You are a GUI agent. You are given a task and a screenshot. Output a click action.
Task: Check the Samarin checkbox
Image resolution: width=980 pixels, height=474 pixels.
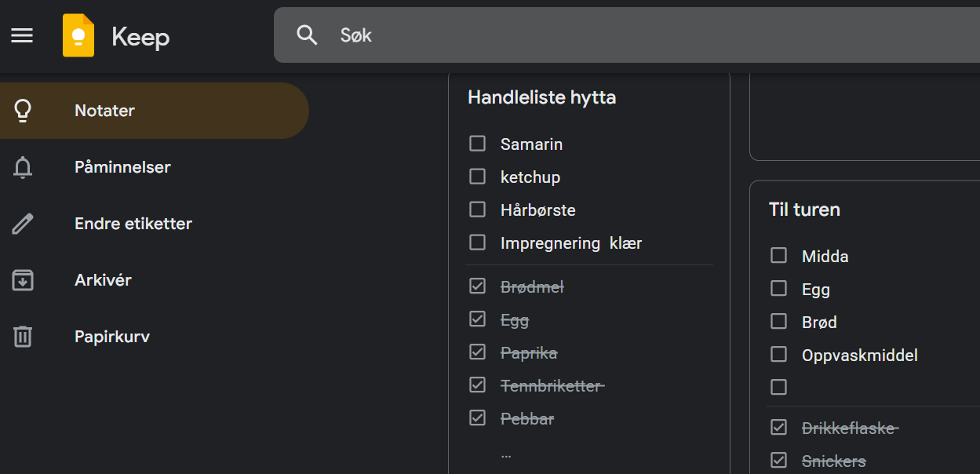point(477,144)
